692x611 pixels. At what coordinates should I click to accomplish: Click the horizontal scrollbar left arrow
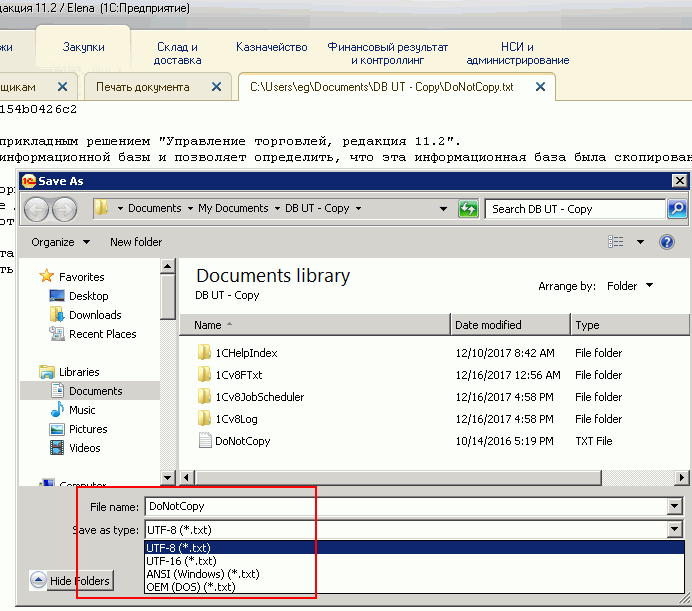pyautogui.click(x=187, y=477)
